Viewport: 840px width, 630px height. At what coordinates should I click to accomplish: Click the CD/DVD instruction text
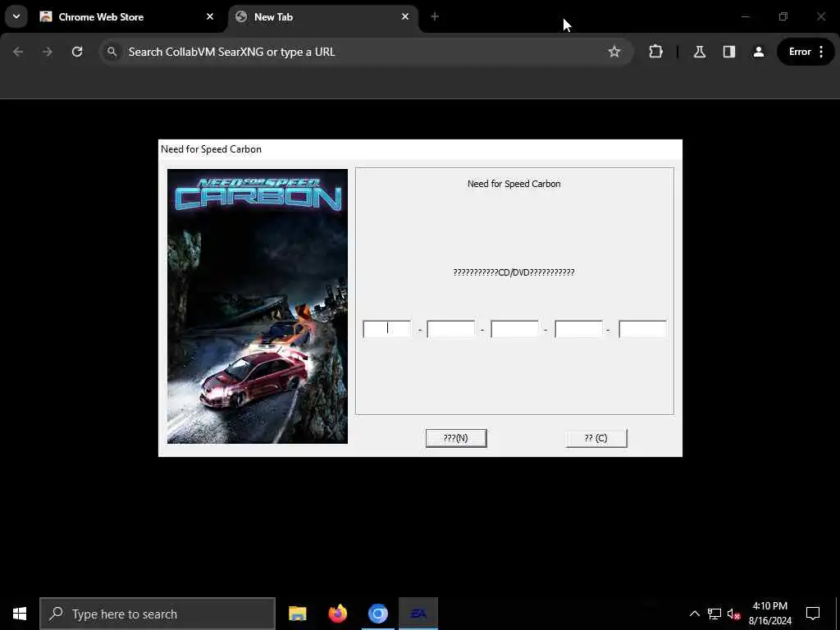pos(514,272)
